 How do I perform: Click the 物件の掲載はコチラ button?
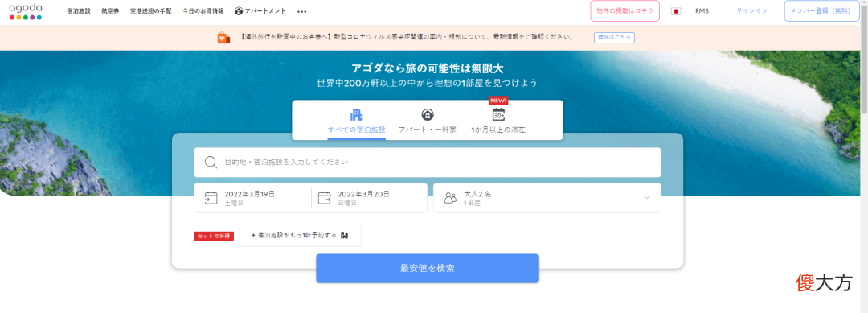(x=625, y=11)
